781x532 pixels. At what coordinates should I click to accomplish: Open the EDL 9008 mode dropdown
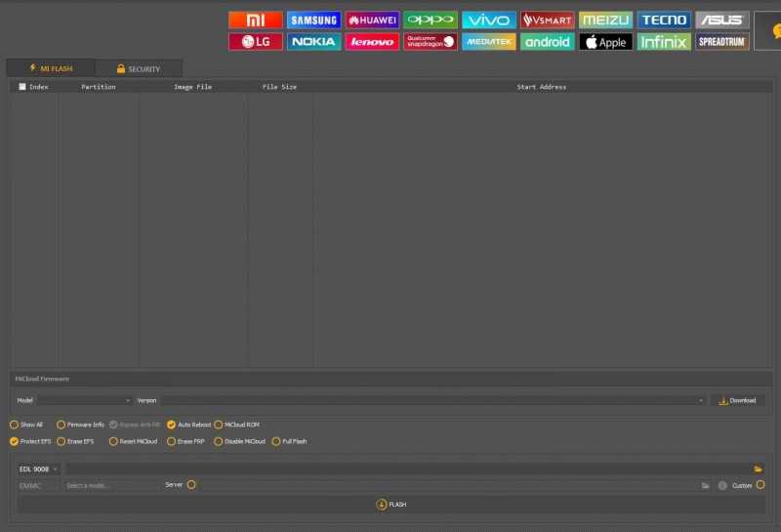[x=39, y=470]
